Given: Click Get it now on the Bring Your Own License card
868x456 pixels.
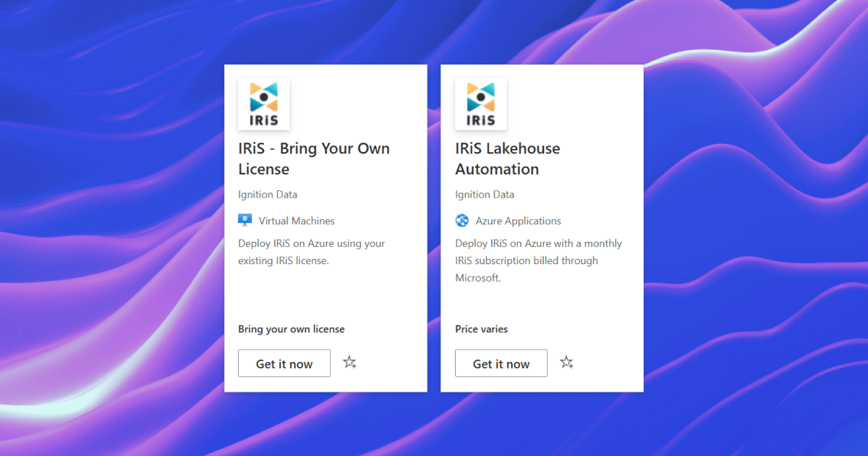Looking at the screenshot, I should click(x=284, y=363).
